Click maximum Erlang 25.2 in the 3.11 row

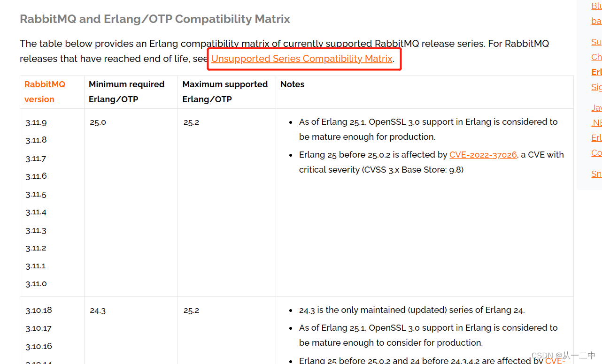point(191,122)
